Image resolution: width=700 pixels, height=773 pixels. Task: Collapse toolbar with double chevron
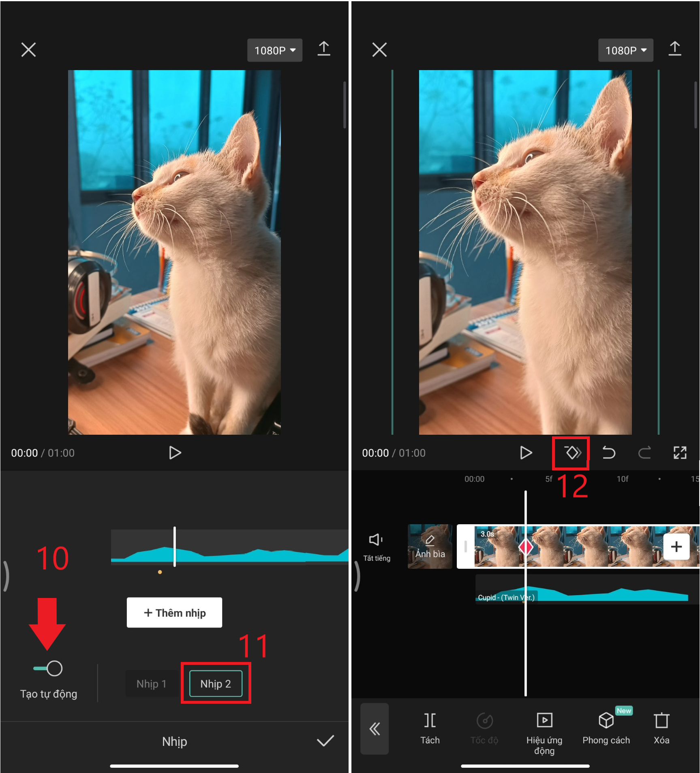pyautogui.click(x=375, y=728)
